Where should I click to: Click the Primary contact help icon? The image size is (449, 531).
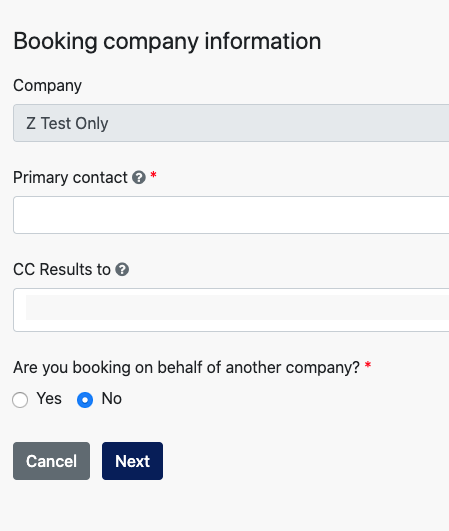point(139,177)
